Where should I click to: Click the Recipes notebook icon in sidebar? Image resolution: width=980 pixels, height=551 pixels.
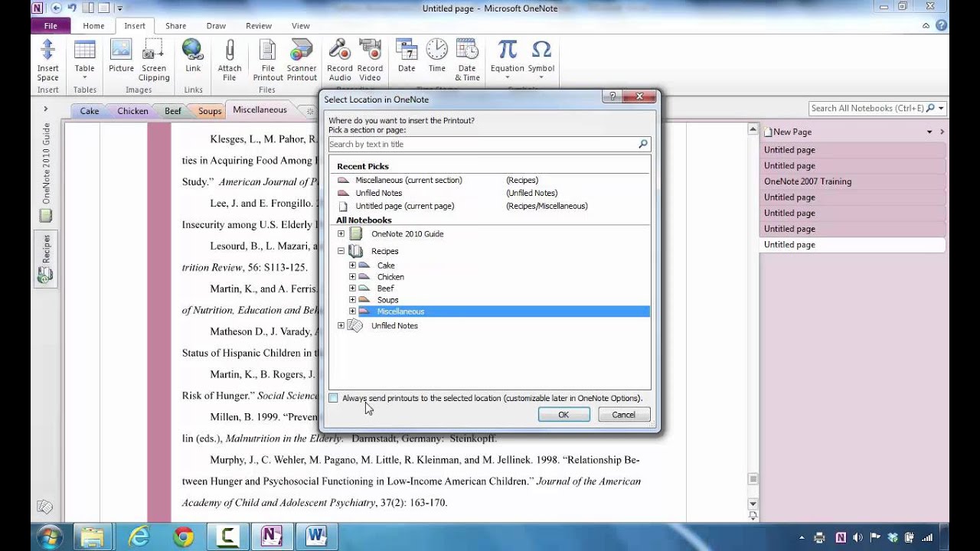(x=45, y=276)
